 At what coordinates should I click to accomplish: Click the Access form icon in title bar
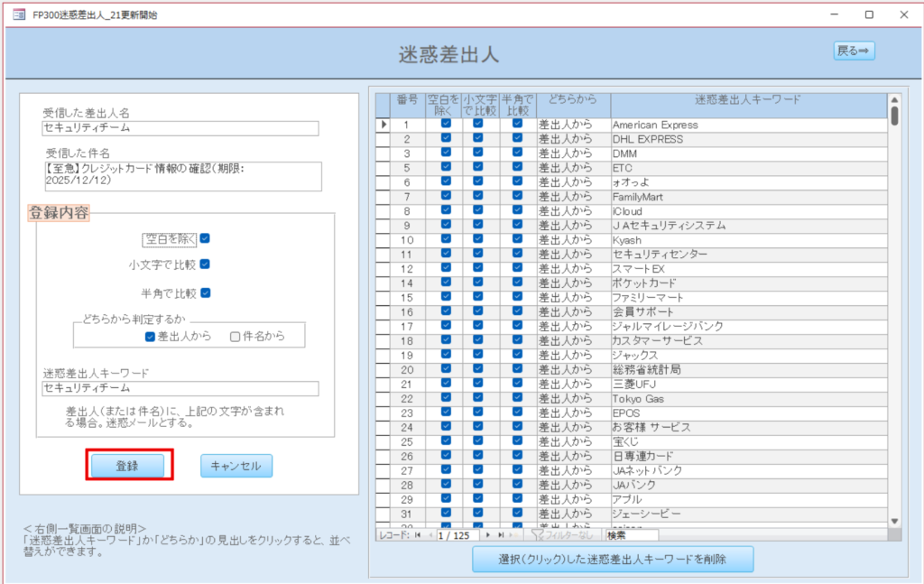(x=19, y=14)
